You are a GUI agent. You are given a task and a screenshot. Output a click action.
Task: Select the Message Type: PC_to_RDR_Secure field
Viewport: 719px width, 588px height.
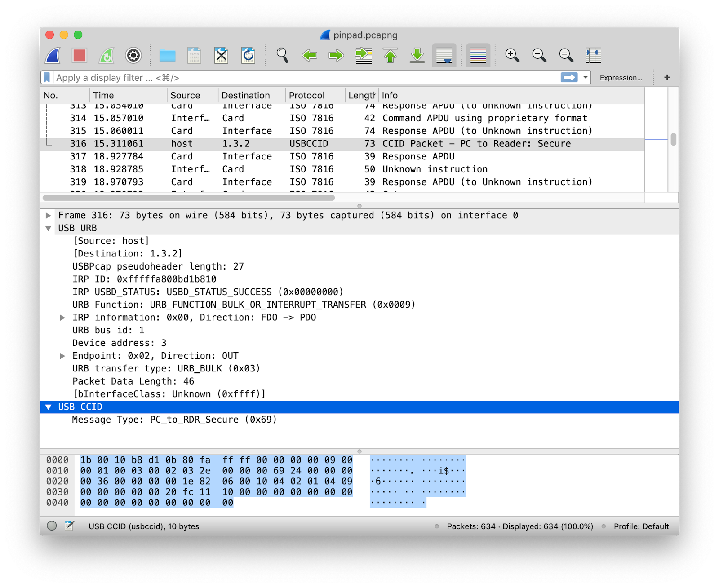tap(174, 420)
